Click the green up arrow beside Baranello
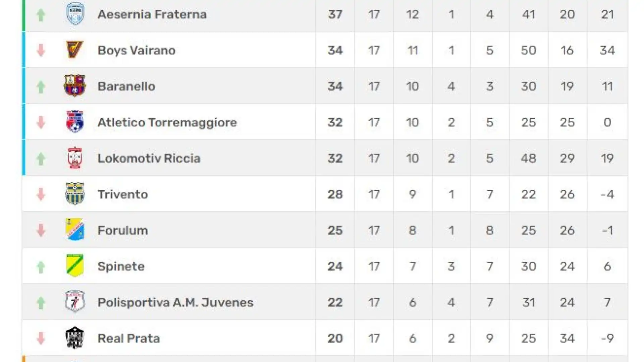Viewport: 644px width, 362px height. coord(41,86)
